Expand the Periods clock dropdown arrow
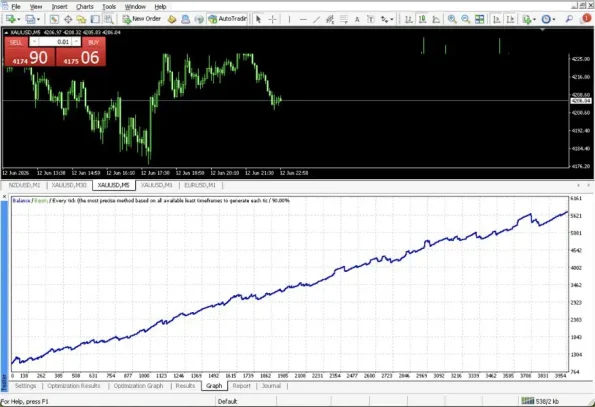This screenshot has height=407, width=595. [x=554, y=19]
